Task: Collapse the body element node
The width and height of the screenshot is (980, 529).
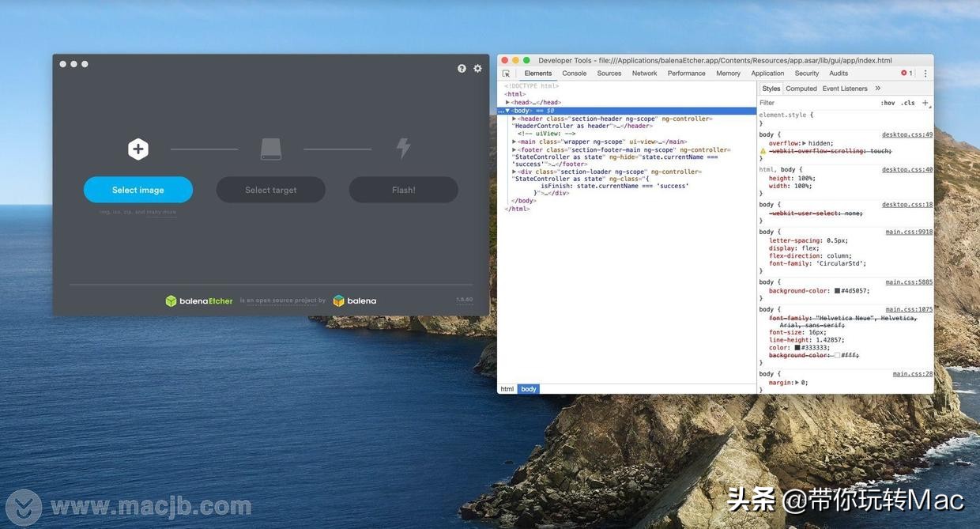Action: (x=507, y=111)
